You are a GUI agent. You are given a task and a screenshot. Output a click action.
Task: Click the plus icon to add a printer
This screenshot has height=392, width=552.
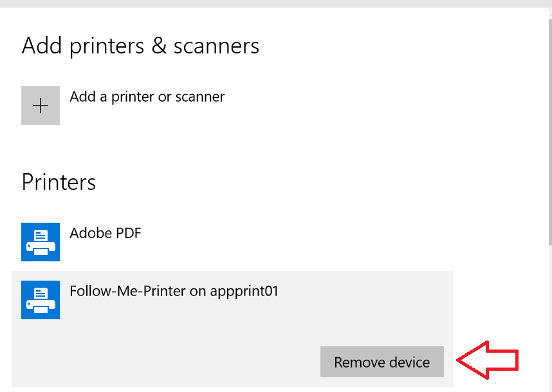(41, 106)
